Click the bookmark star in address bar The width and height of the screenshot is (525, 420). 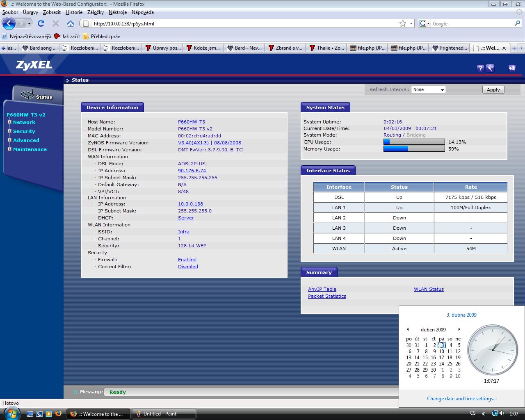pyautogui.click(x=403, y=23)
